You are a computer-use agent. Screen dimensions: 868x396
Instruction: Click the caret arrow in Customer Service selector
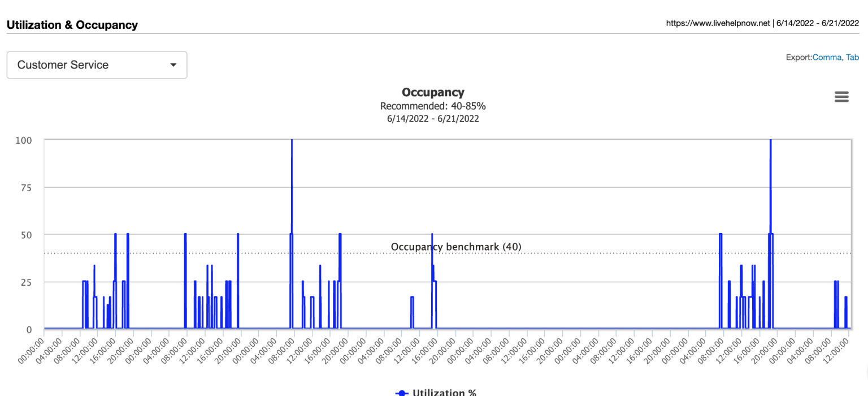173,65
